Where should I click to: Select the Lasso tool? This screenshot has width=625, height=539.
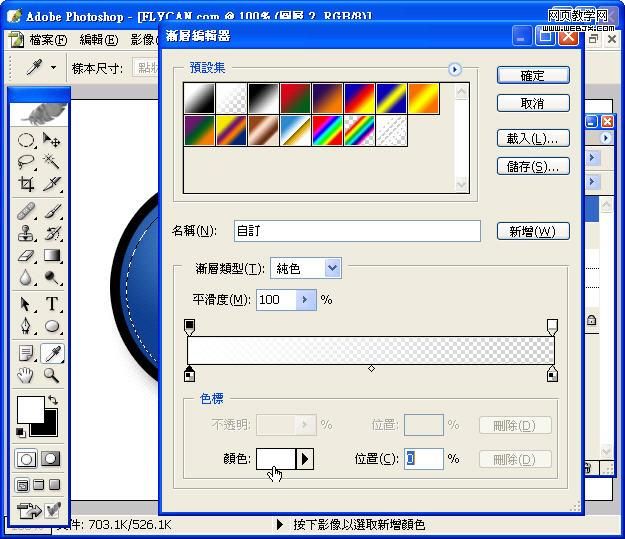(26, 162)
